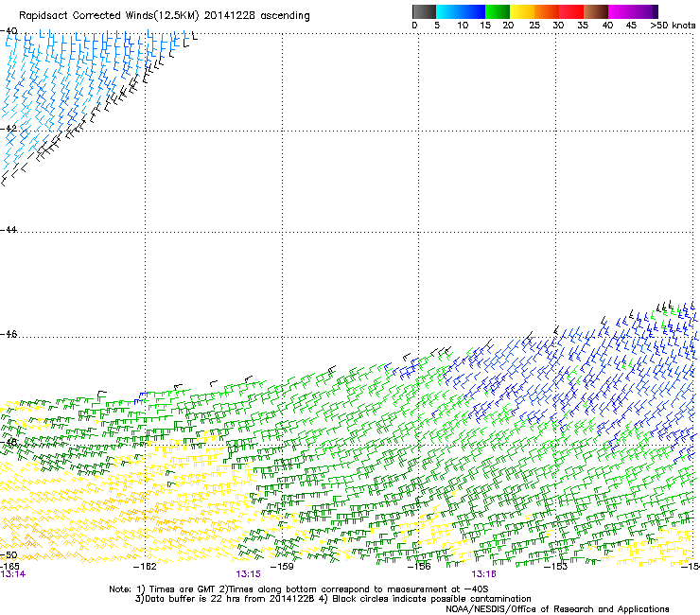This screenshot has width=700, height=615.
Task: Click the green 15-20 knots legend swatch
Action: pos(498,11)
